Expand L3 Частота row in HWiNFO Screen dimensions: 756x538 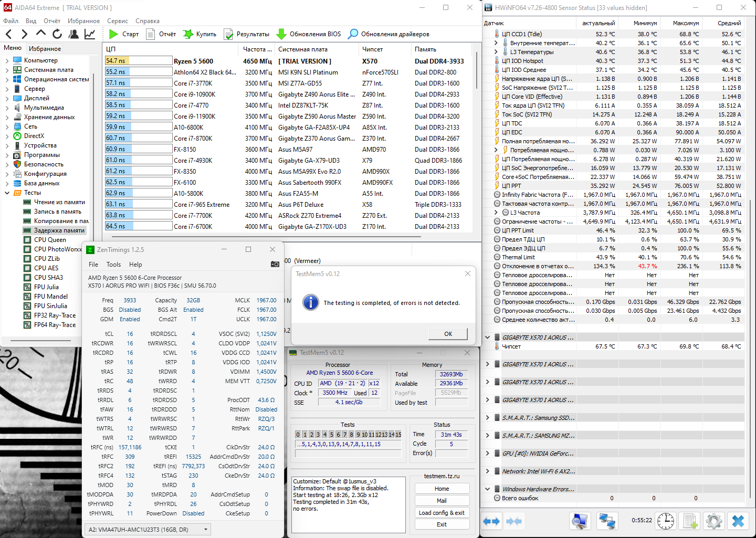[496, 213]
